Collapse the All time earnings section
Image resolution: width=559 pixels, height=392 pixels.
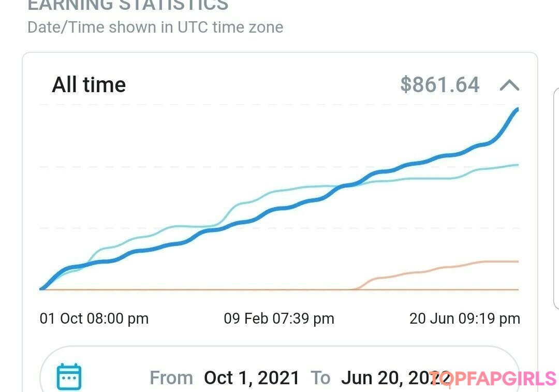[x=509, y=85]
